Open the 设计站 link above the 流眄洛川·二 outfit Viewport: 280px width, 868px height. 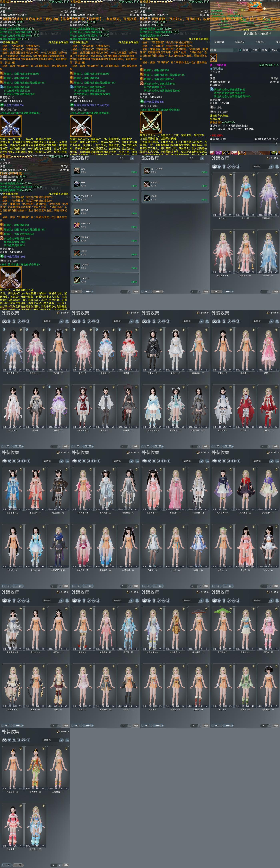coord(274,158)
